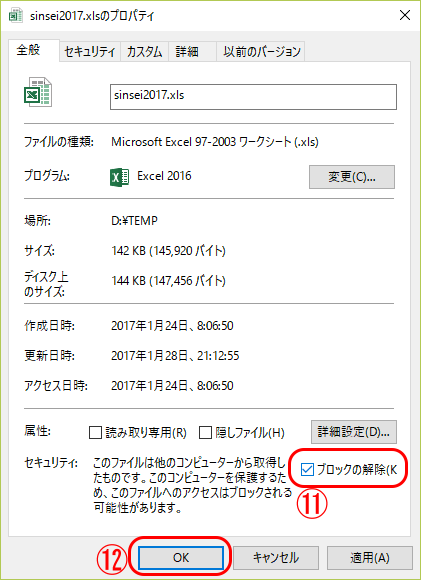Click the Excel 2016 program icon
The width and height of the screenshot is (421, 580).
coord(119,177)
